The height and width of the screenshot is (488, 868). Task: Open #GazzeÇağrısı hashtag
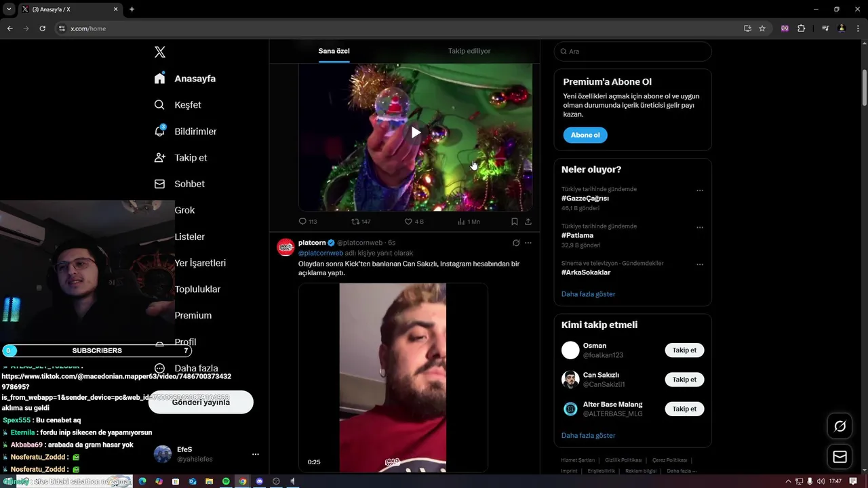pos(585,199)
